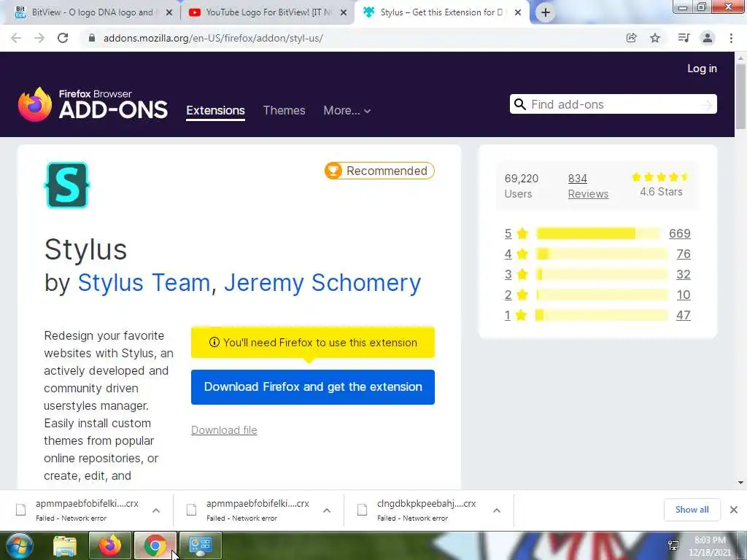Open Firefox from the taskbar
Viewport: 747px width, 560px height.
coord(109,545)
